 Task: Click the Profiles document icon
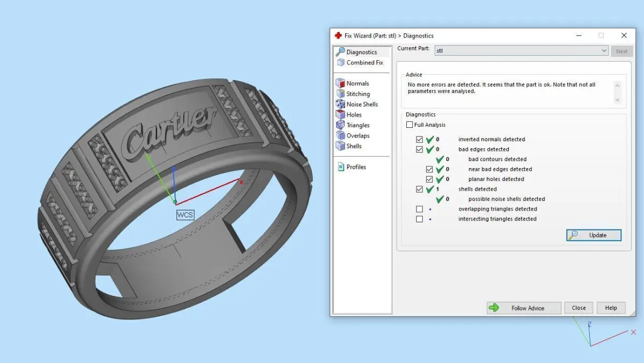tap(341, 167)
